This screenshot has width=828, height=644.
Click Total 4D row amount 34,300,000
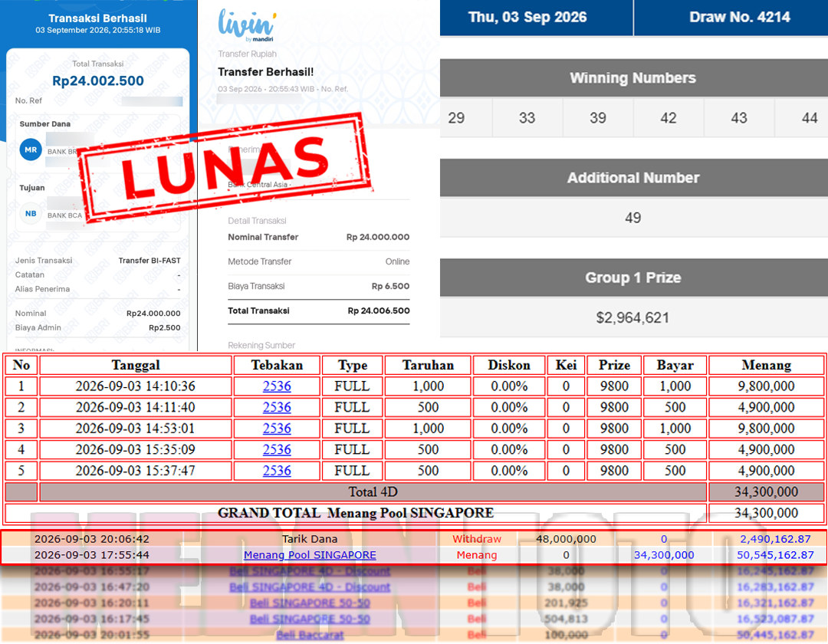click(x=766, y=491)
